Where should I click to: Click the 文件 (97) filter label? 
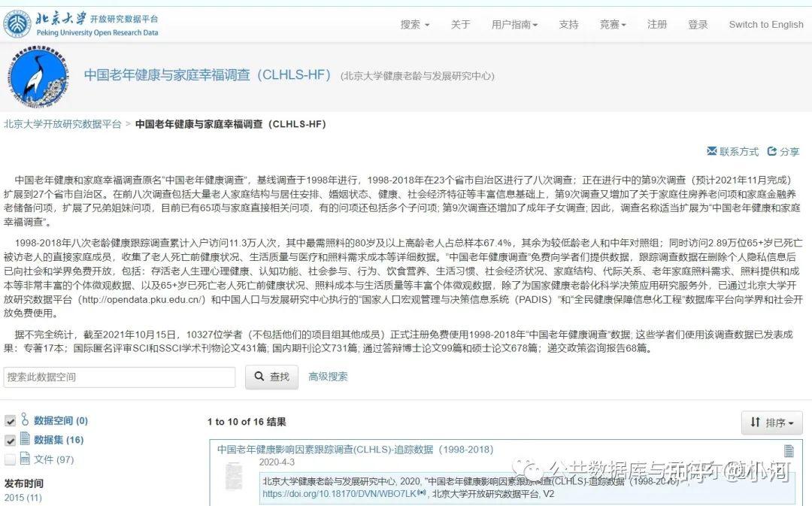[54, 459]
